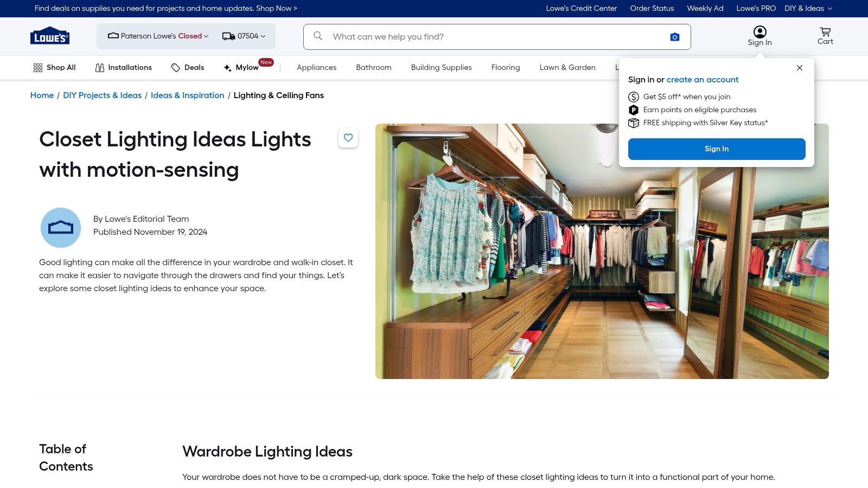
Task: Click the store building icon near Paterson Lowe's
Action: point(113,35)
